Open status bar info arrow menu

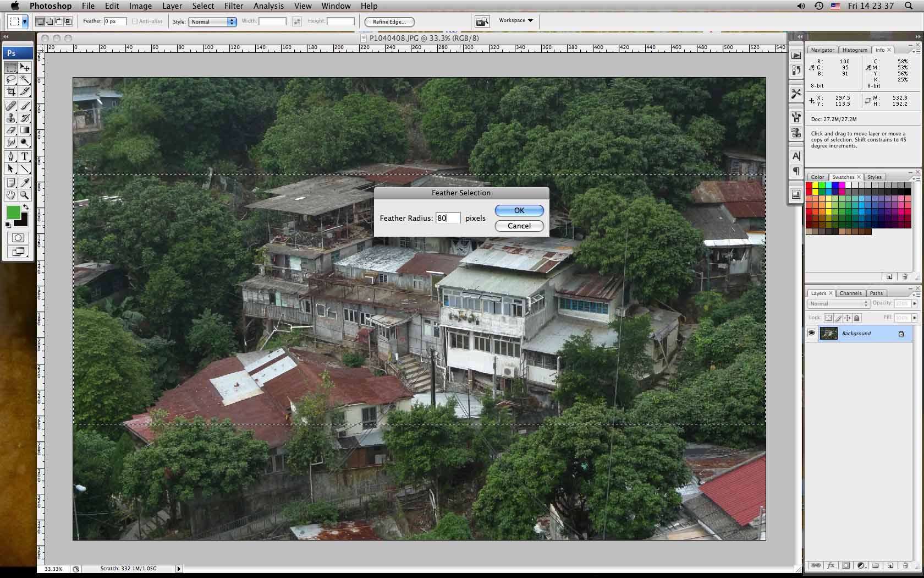(x=179, y=569)
